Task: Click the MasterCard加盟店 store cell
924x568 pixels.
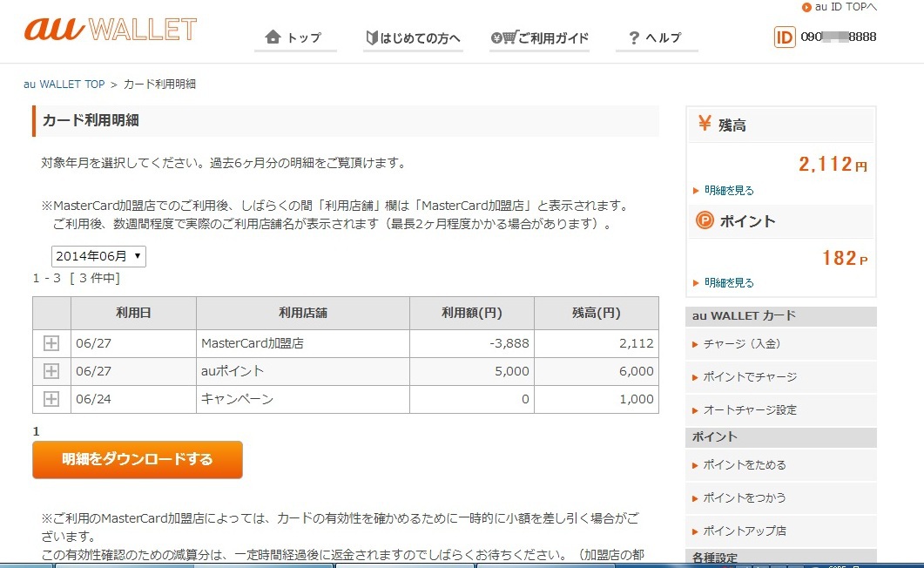Action: point(303,343)
